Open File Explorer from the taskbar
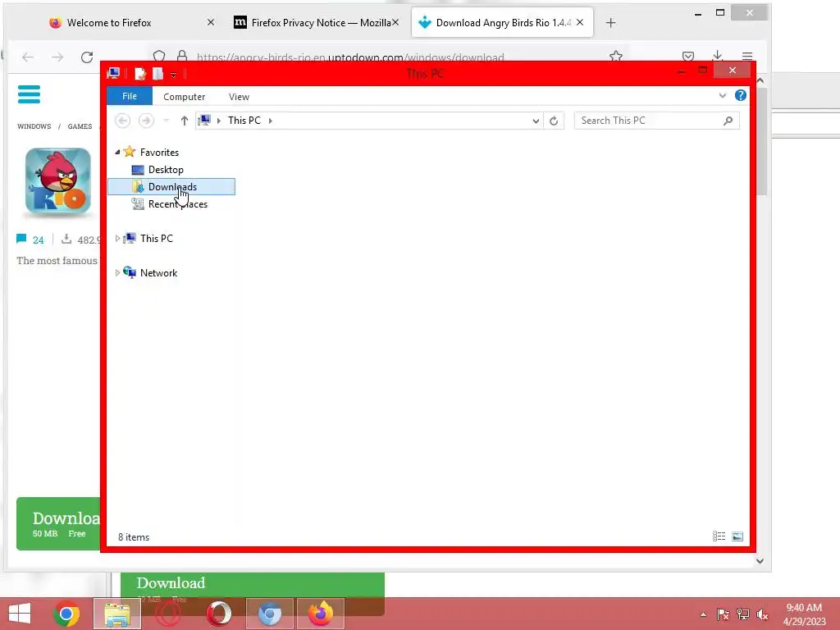Image resolution: width=840 pixels, height=630 pixels. (116, 614)
